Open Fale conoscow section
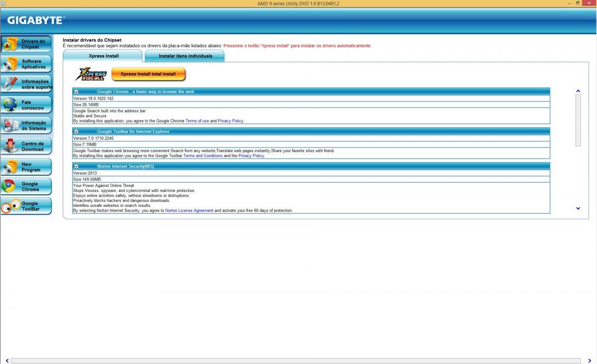This screenshot has width=597, height=364. pos(26,105)
